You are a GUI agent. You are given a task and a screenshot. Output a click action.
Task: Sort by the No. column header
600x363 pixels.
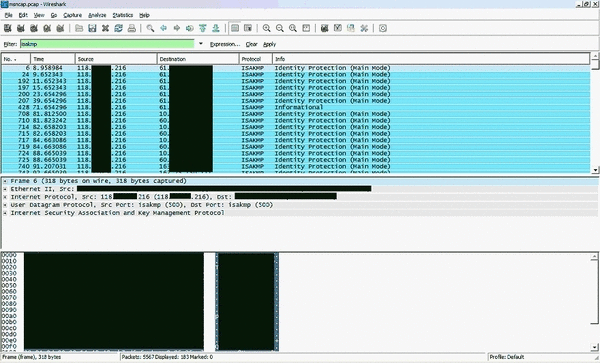click(16, 59)
